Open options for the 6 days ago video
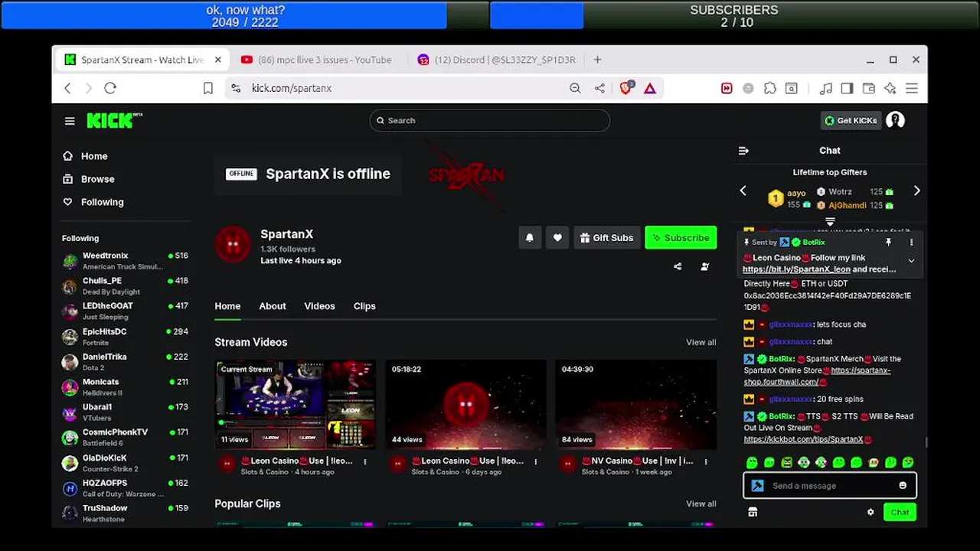The height and width of the screenshot is (551, 980). tap(535, 461)
